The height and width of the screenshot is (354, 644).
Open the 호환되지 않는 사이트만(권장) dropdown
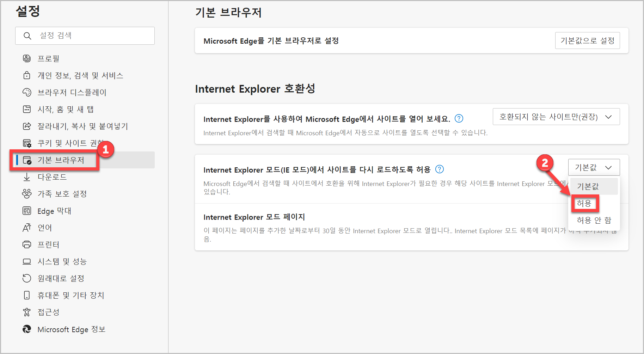click(x=556, y=117)
